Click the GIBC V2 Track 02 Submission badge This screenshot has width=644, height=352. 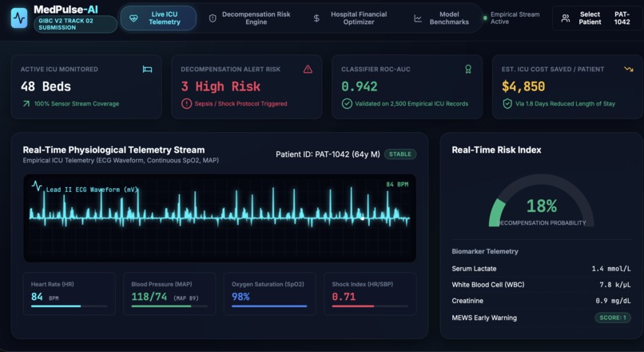pos(75,24)
